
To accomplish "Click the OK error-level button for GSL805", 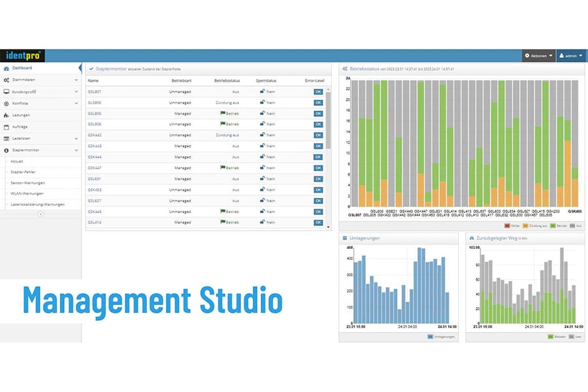I will click(x=318, y=114).
